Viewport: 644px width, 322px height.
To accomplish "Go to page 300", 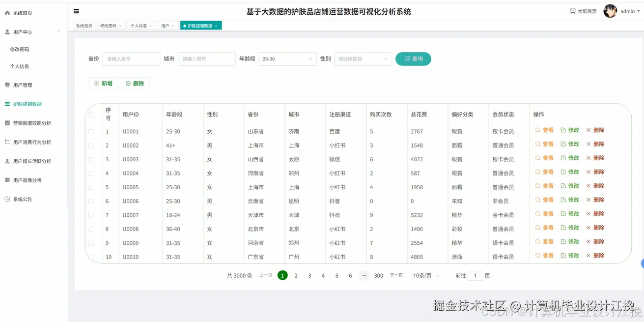I will pyautogui.click(x=379, y=276).
